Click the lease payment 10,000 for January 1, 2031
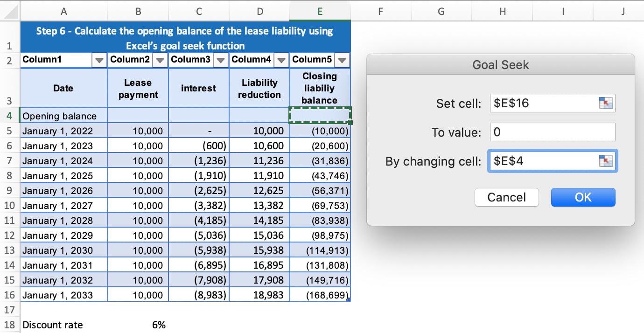Image resolution: width=644 pixels, height=333 pixels. tap(138, 265)
